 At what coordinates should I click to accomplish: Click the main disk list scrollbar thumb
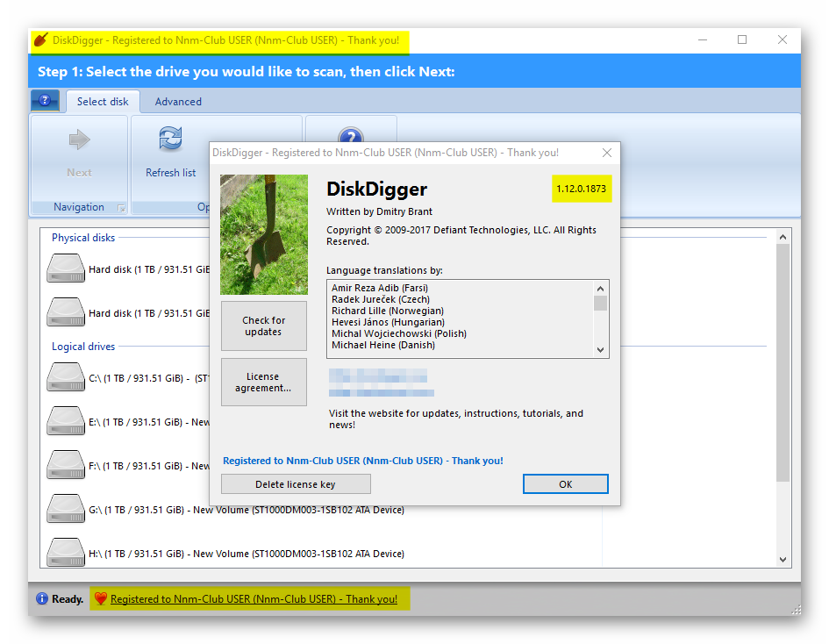(x=783, y=362)
